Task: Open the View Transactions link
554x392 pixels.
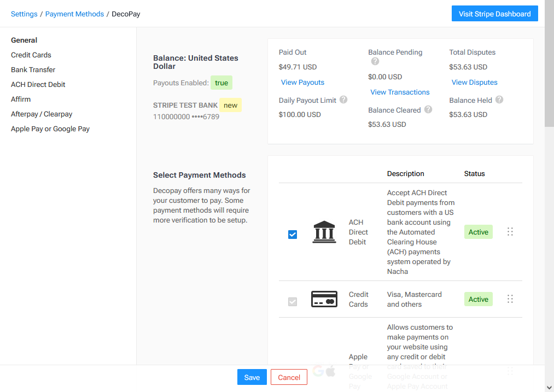Action: click(400, 92)
